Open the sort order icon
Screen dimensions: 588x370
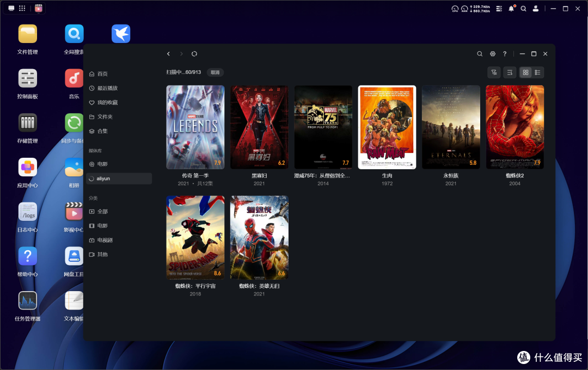point(510,72)
